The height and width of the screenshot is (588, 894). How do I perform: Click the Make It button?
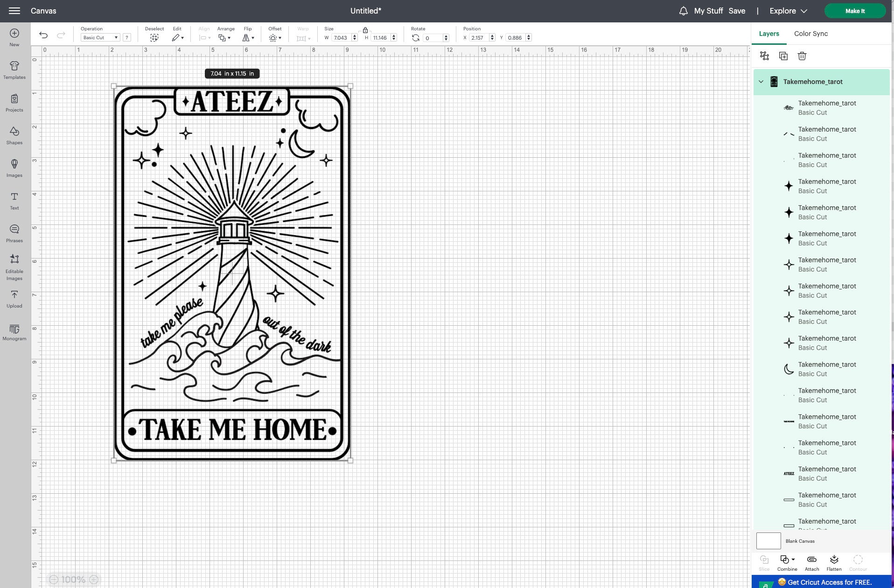click(855, 11)
